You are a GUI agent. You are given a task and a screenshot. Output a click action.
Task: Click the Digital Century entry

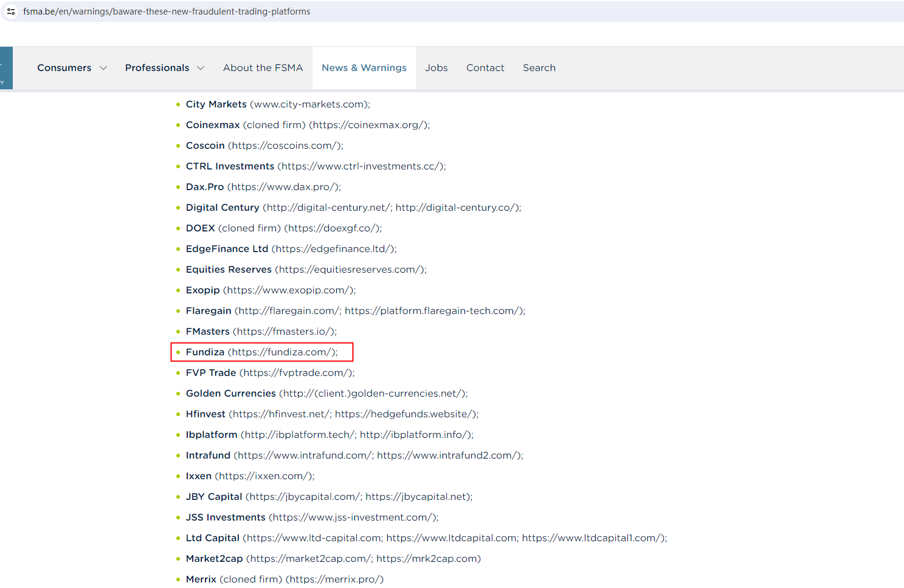[x=353, y=208]
